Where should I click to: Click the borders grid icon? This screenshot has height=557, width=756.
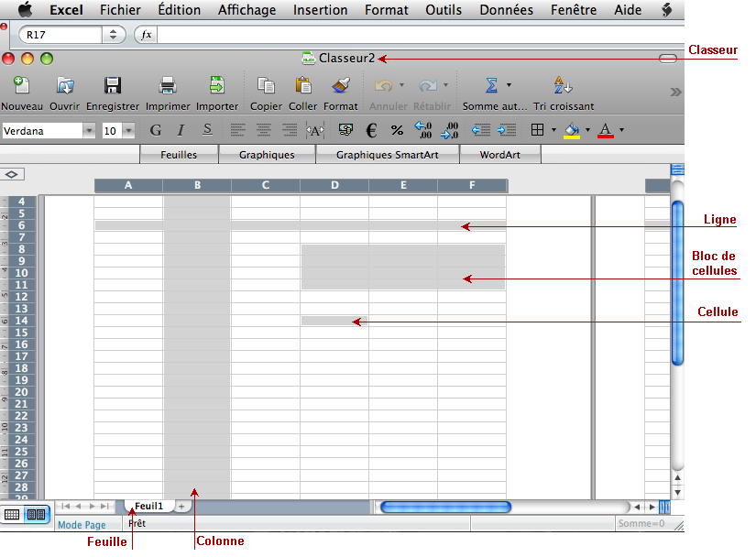coord(537,129)
